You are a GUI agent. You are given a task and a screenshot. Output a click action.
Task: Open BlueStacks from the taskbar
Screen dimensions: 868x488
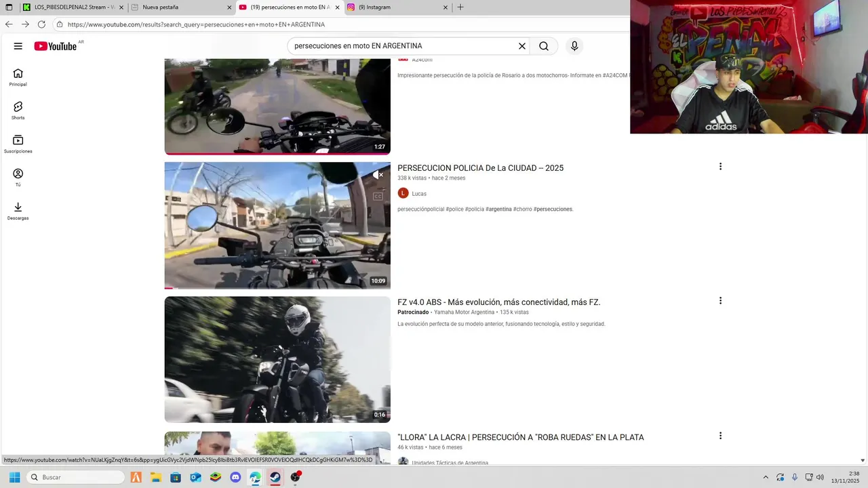pyautogui.click(x=216, y=477)
